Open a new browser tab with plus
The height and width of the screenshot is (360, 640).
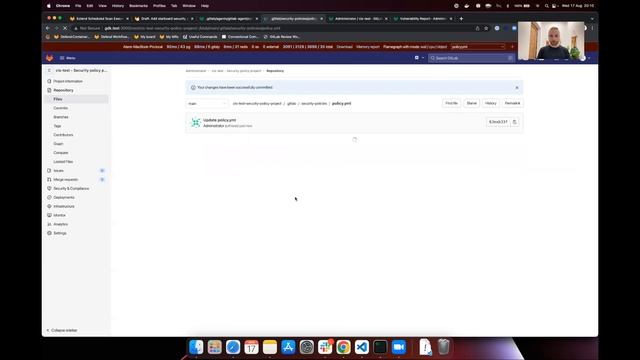tap(461, 18)
